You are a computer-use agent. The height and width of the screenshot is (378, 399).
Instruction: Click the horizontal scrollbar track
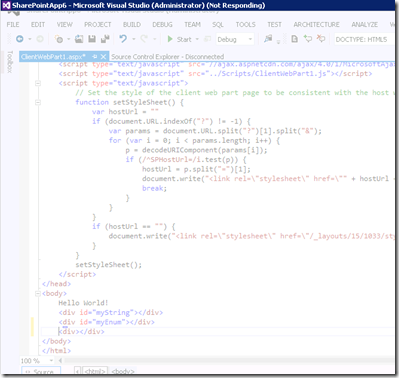click(229, 360)
